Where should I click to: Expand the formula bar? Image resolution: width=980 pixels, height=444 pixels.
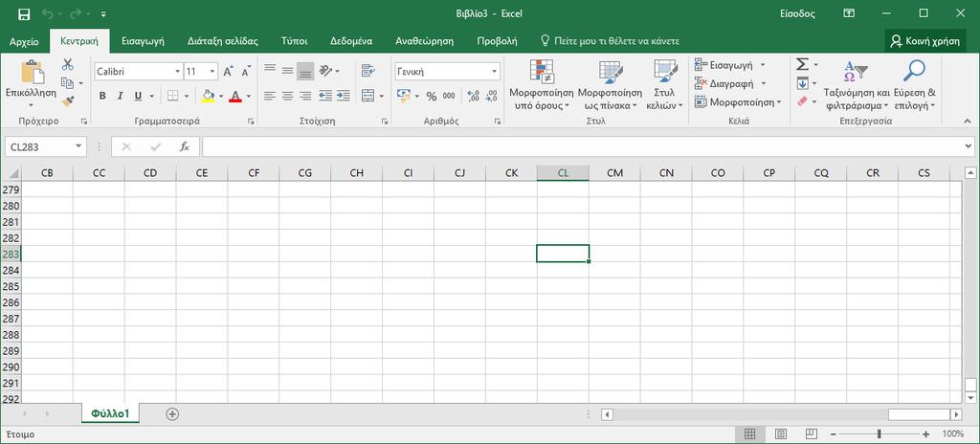click(x=969, y=146)
